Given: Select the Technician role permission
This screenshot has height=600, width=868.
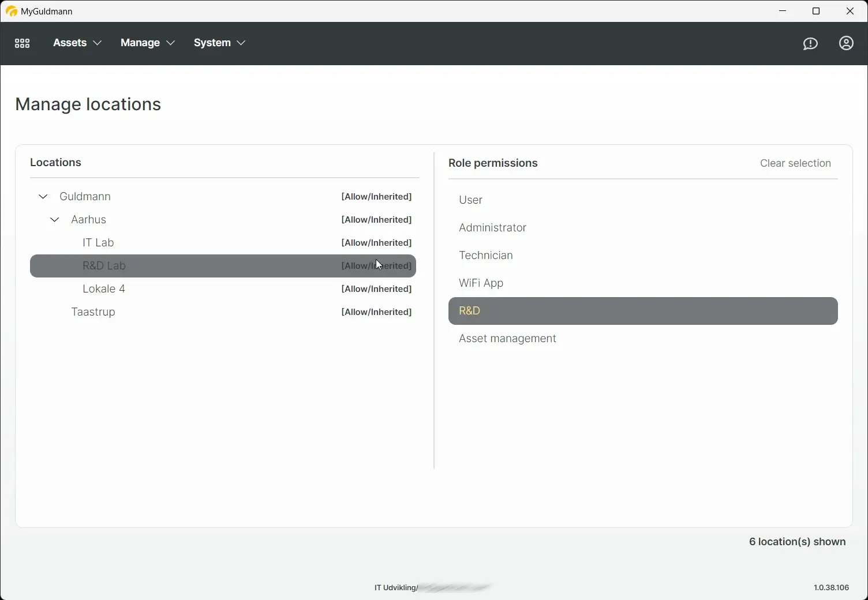Looking at the screenshot, I should click(x=485, y=255).
